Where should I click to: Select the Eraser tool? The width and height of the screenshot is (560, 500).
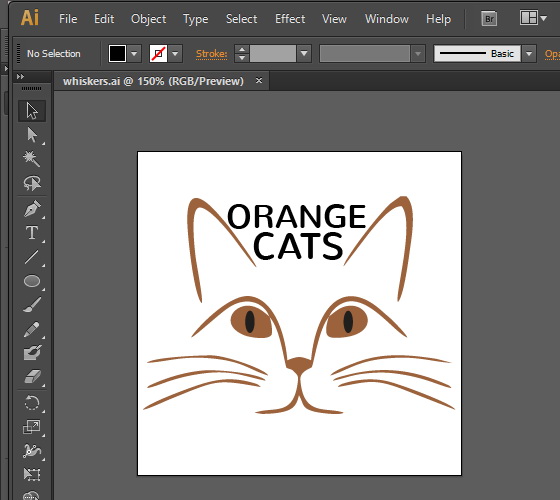click(32, 376)
